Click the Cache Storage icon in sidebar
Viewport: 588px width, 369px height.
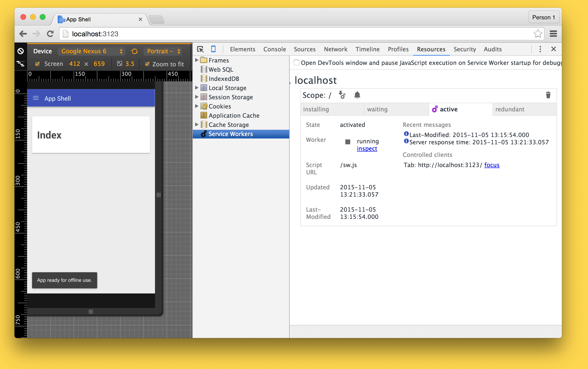click(x=204, y=124)
